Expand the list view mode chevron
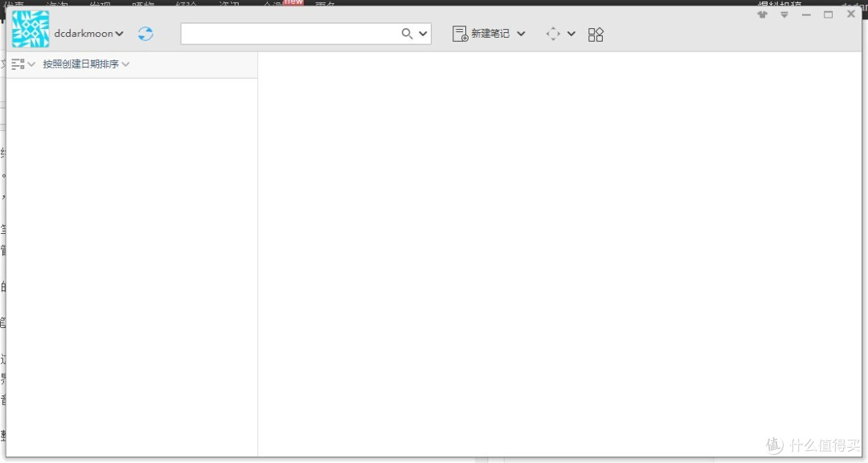868x463 pixels. pos(31,64)
